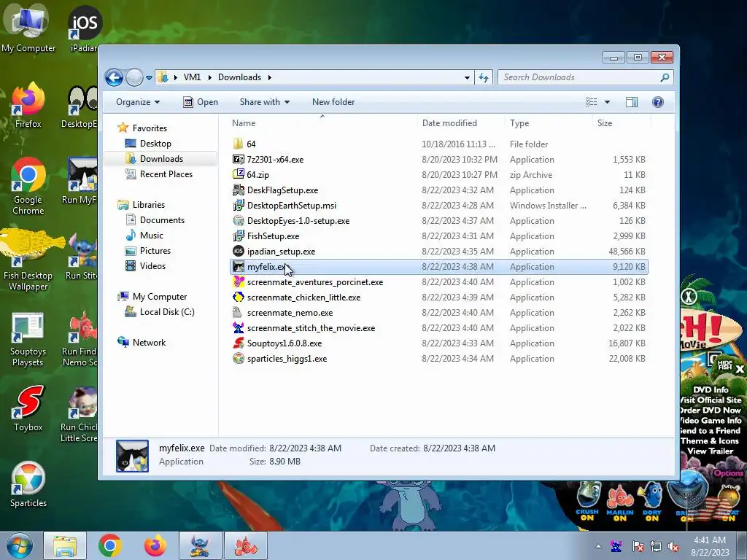Image resolution: width=747 pixels, height=560 pixels.
Task: Sort by Date modified column header
Action: point(461,122)
